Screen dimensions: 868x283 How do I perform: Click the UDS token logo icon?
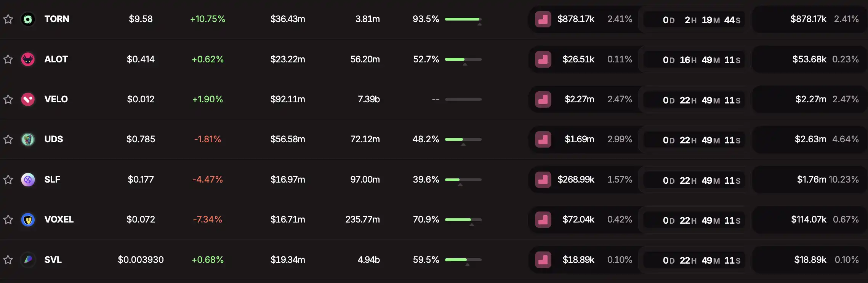(28, 139)
